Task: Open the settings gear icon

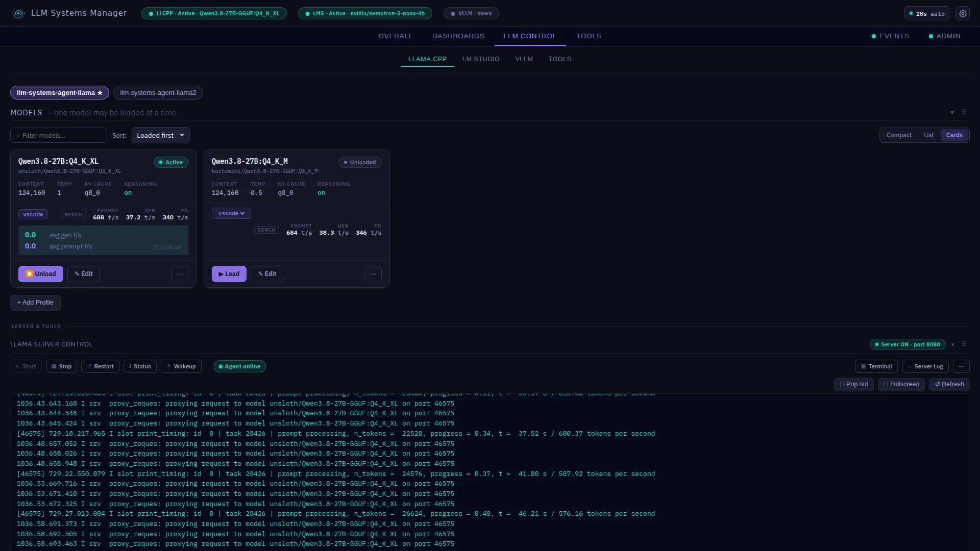Action: tap(963, 14)
